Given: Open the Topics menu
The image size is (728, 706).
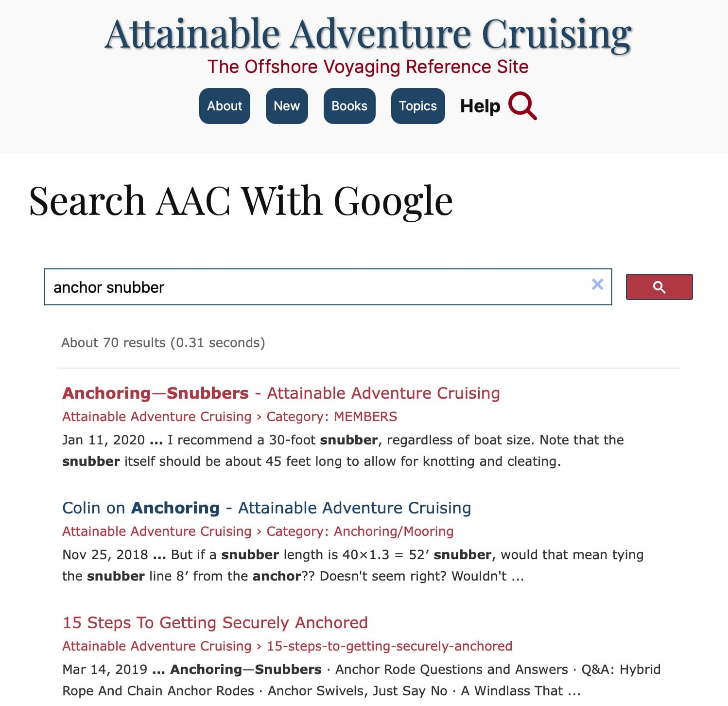Looking at the screenshot, I should [418, 106].
